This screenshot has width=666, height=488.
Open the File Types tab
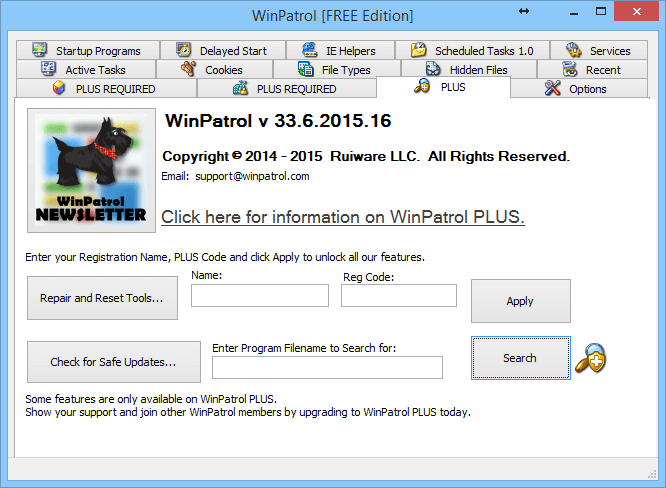pos(337,69)
